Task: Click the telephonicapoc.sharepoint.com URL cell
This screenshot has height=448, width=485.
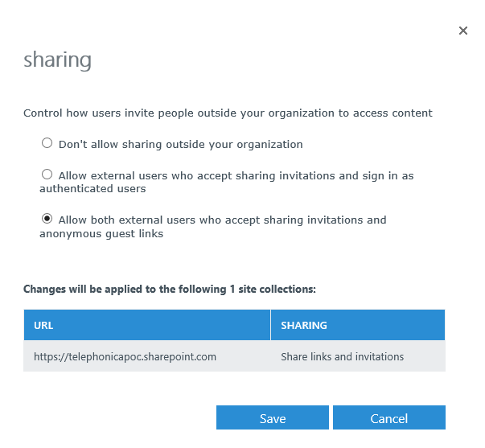Action: [125, 356]
